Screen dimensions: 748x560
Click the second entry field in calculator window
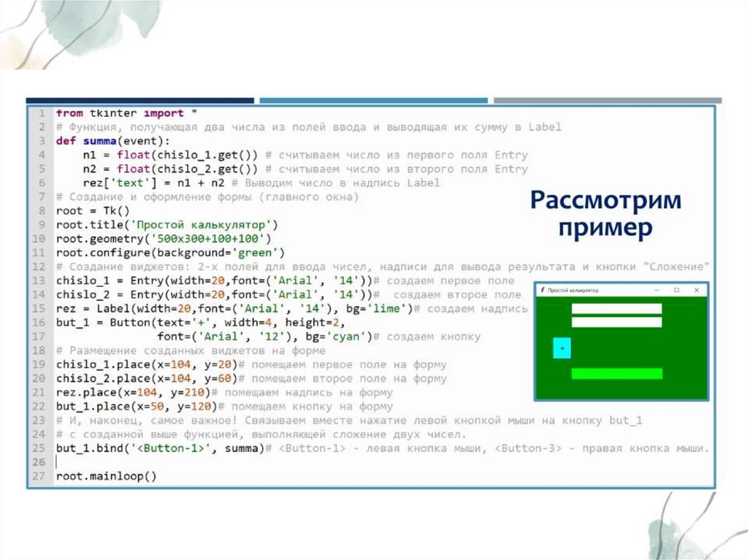click(617, 323)
